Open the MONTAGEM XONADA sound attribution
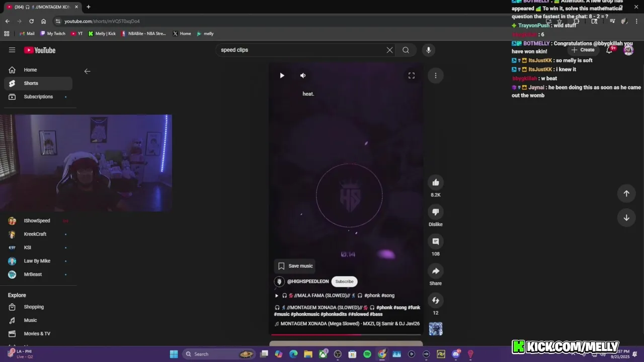 pos(347,324)
